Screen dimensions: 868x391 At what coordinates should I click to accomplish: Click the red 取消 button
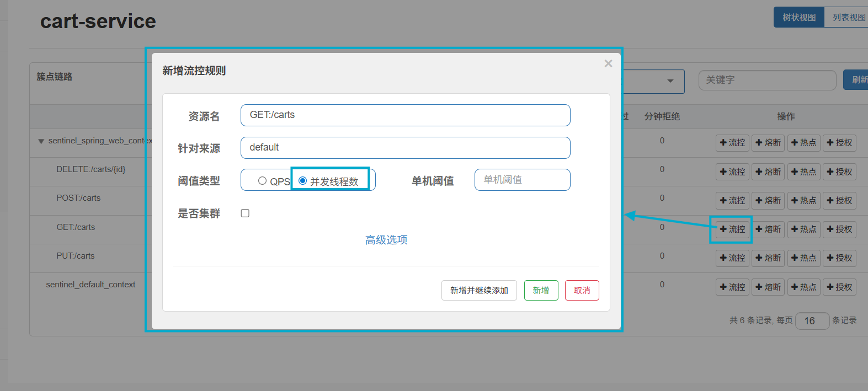(582, 290)
